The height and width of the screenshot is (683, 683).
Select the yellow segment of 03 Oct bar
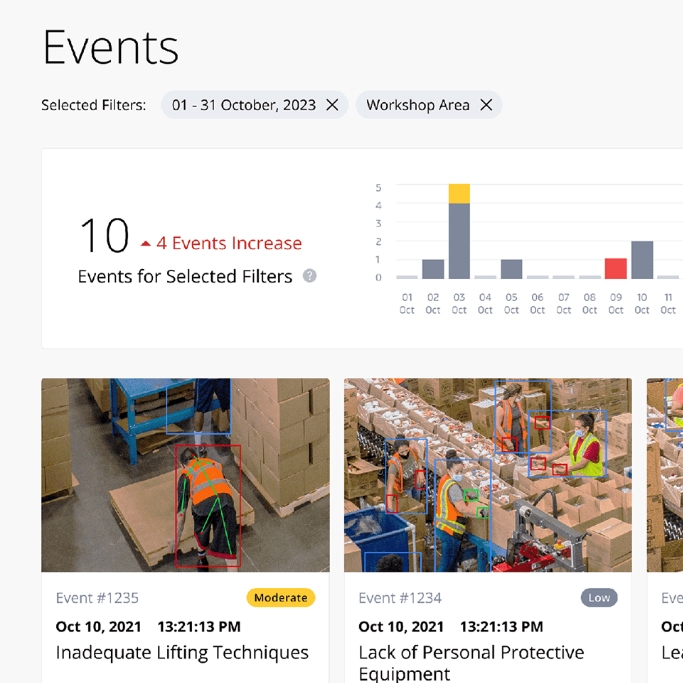[x=459, y=194]
